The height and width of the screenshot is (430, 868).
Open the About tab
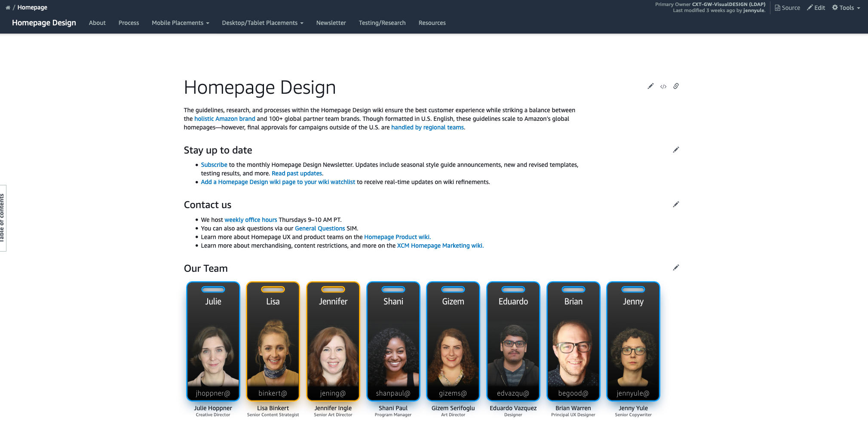pyautogui.click(x=97, y=23)
